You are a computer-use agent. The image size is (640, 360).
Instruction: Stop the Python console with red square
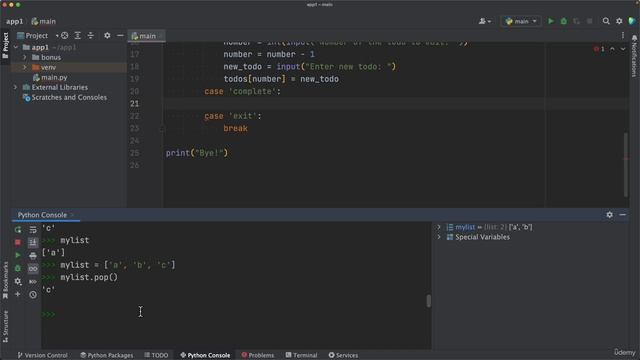tap(18, 242)
